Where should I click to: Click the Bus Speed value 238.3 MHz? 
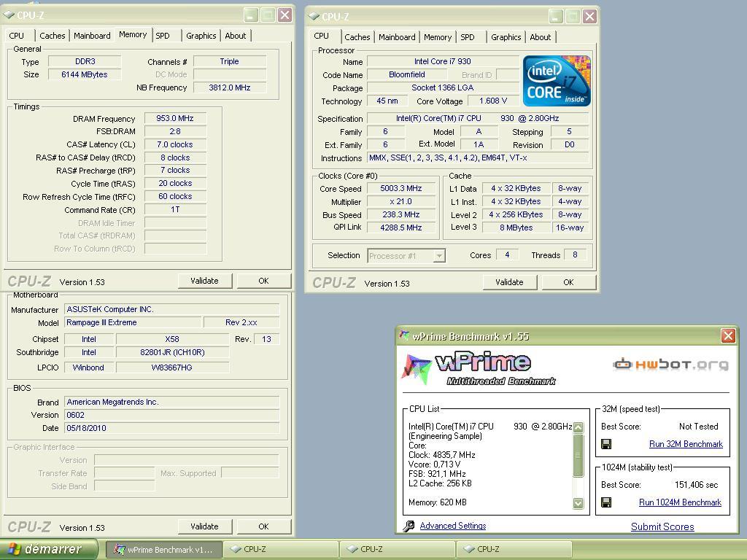(401, 215)
